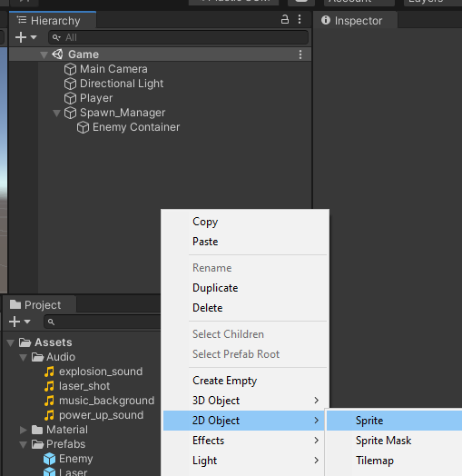Switch to the Project tab
462x476 pixels.
point(39,305)
